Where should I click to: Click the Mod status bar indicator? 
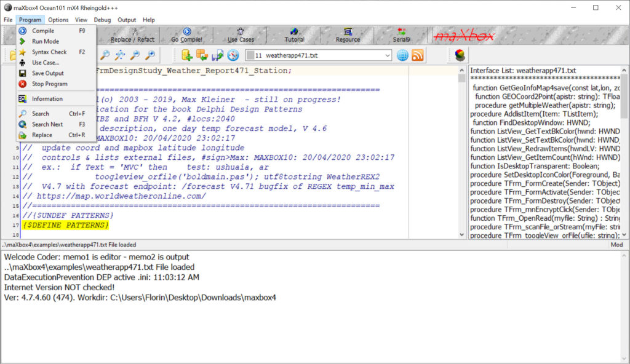pyautogui.click(x=616, y=245)
